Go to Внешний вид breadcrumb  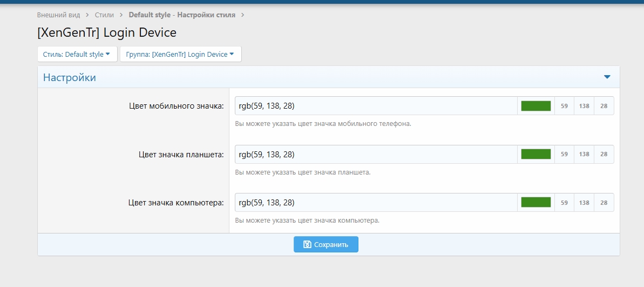(58, 15)
